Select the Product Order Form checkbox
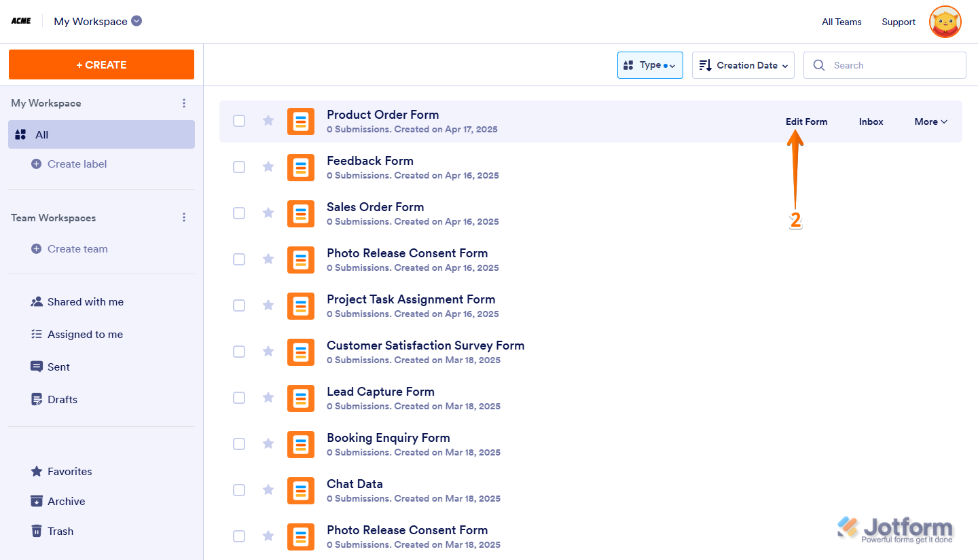The image size is (978, 560). tap(239, 121)
